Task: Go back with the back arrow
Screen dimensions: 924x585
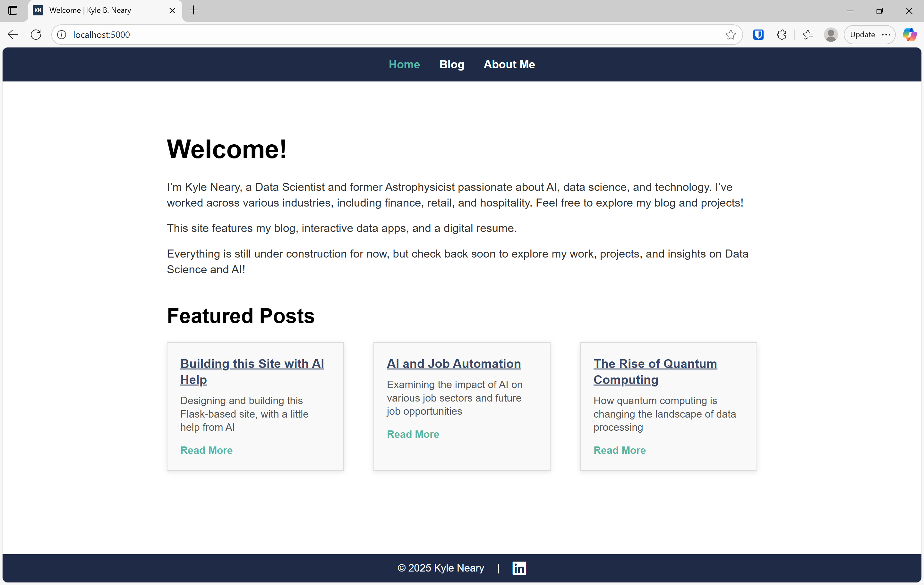Action: pos(13,35)
